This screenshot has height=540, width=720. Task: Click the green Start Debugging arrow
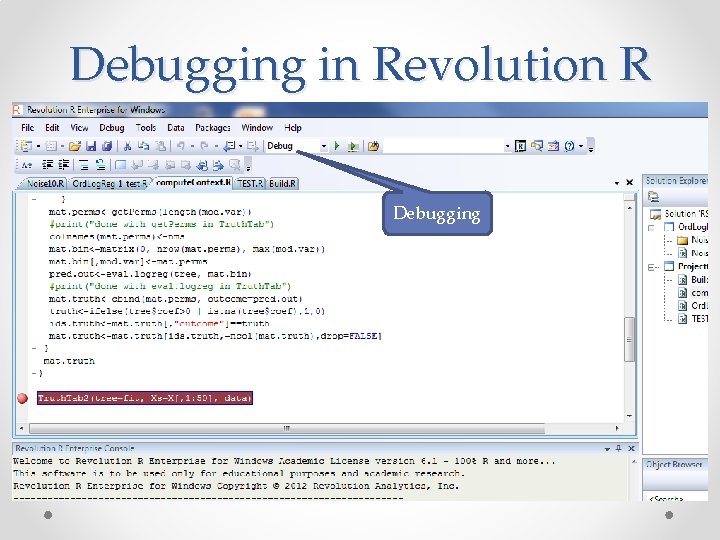tap(337, 146)
